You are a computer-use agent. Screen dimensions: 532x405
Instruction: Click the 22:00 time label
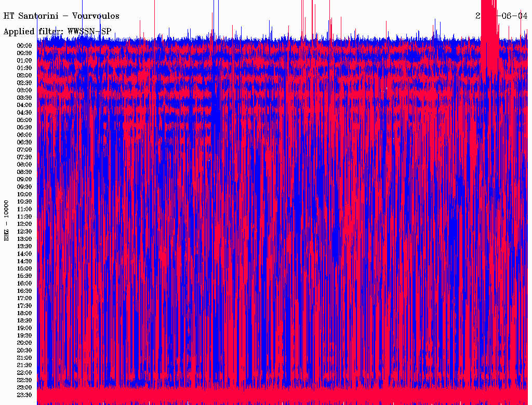point(24,372)
